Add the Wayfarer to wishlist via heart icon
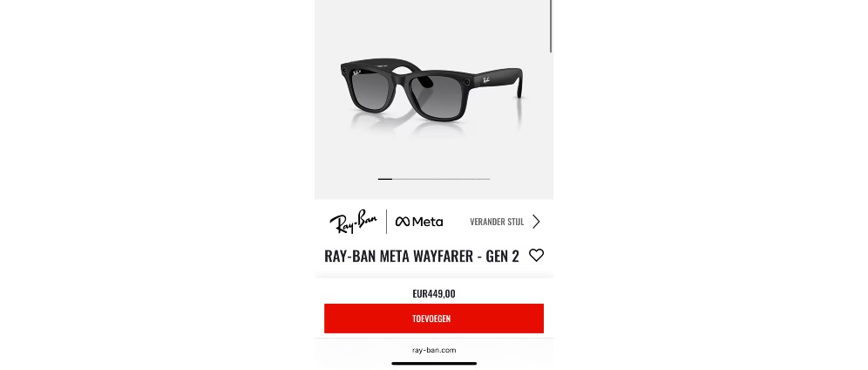The height and width of the screenshot is (370, 868). click(x=536, y=256)
